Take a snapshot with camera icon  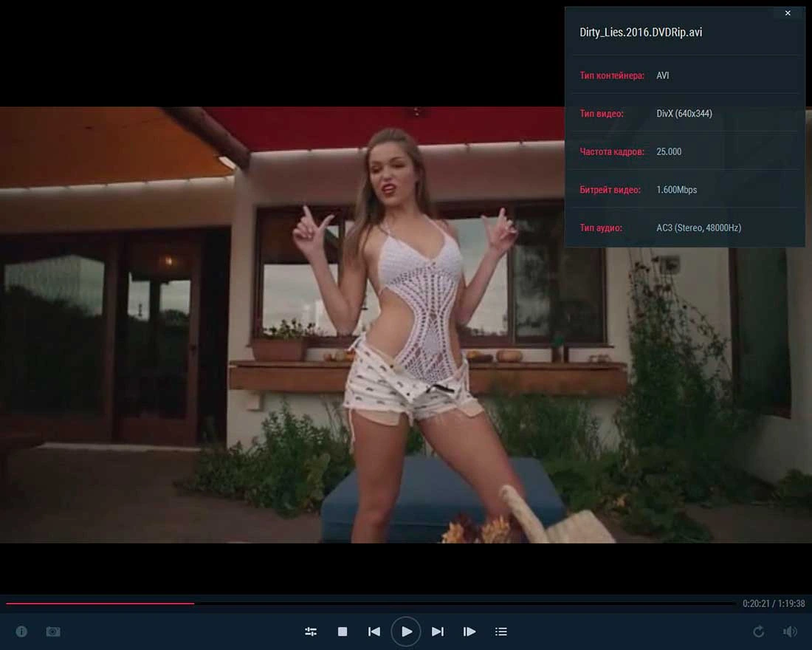point(53,632)
